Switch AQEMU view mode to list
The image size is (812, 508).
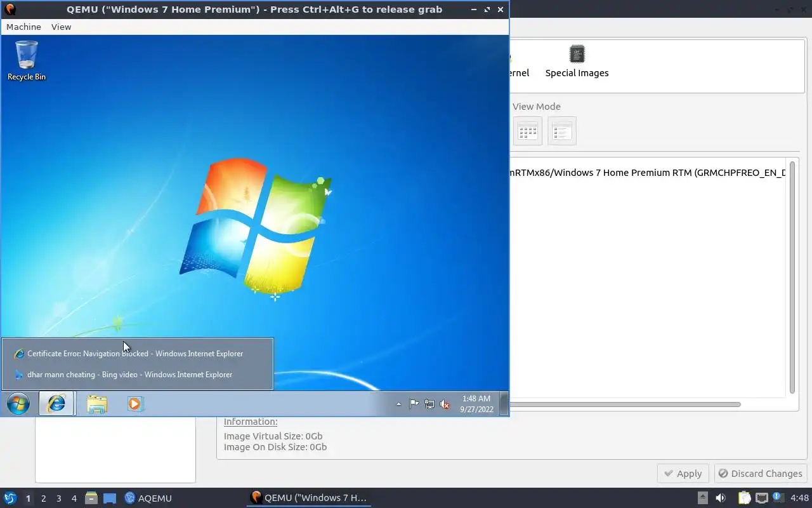pyautogui.click(x=562, y=131)
